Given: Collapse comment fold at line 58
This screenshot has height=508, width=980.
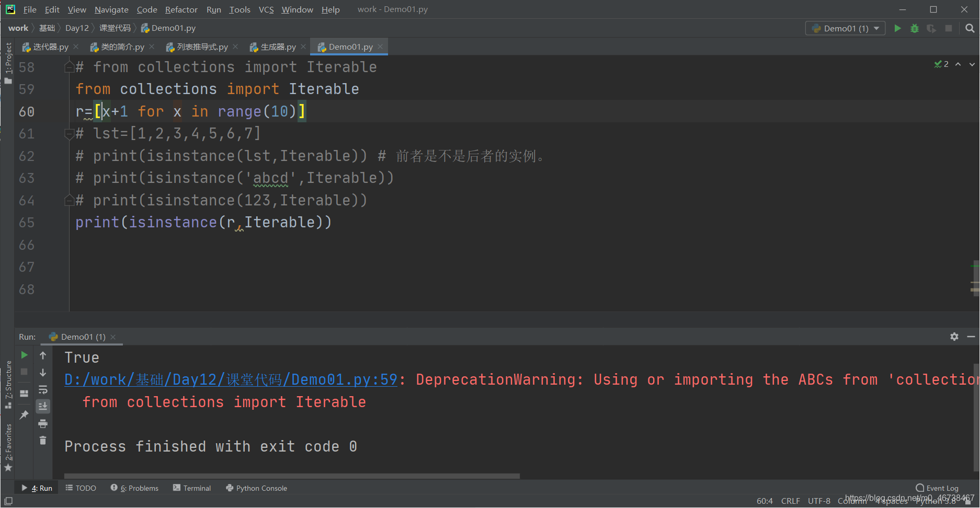Looking at the screenshot, I should pos(69,67).
